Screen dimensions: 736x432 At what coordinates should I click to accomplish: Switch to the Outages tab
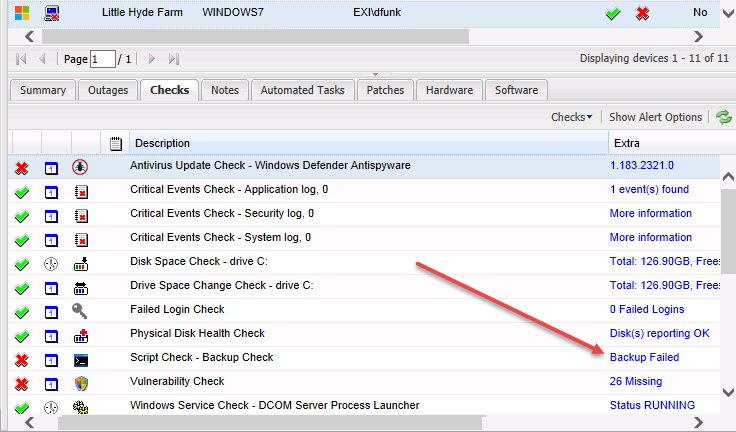(107, 90)
